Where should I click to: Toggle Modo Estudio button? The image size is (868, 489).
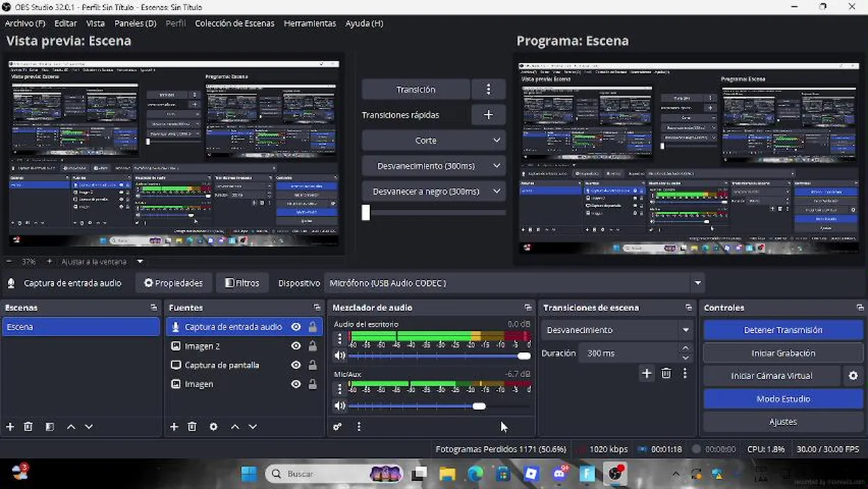(783, 399)
